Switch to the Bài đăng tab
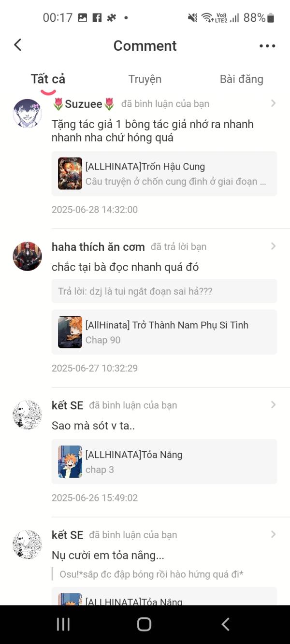 [x=241, y=79]
